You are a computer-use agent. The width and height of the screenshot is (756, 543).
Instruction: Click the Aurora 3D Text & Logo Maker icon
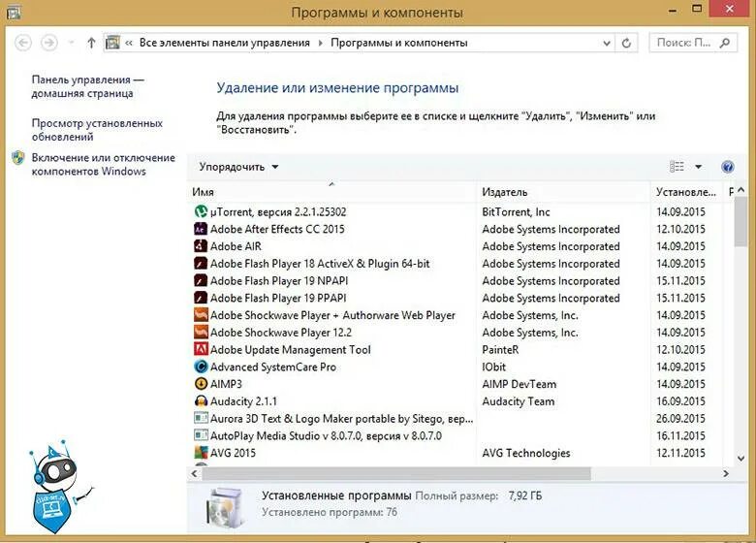[x=201, y=418]
